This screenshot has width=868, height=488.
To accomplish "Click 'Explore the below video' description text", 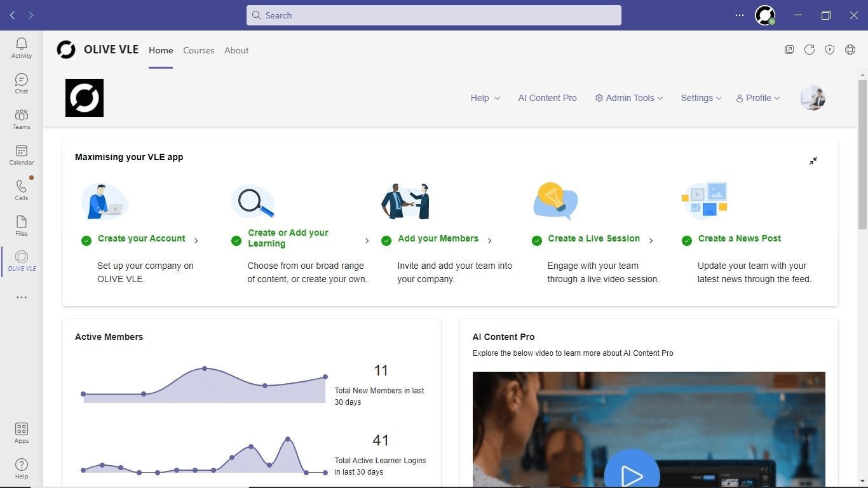I will (x=573, y=353).
